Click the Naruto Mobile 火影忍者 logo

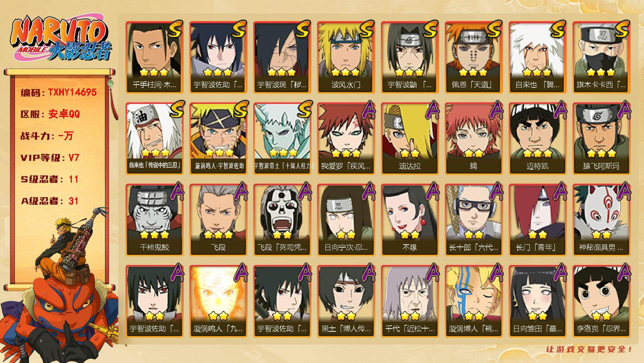(60, 39)
